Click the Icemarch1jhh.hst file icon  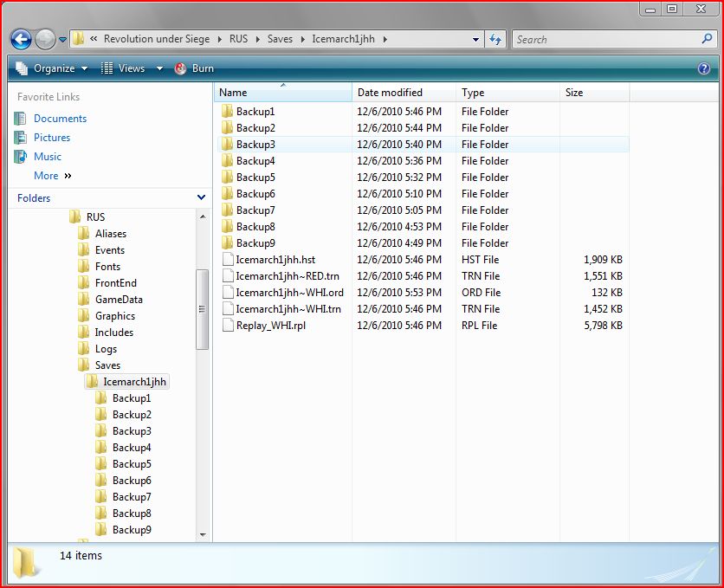tap(228, 260)
